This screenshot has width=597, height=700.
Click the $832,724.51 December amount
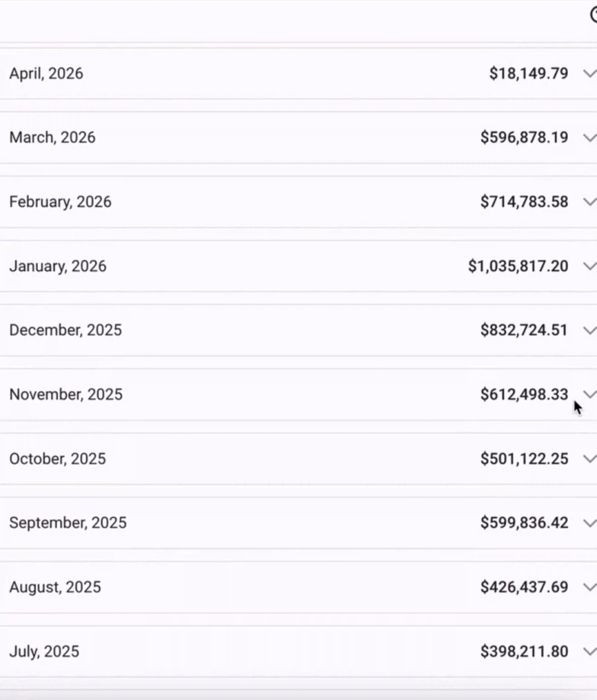click(524, 331)
